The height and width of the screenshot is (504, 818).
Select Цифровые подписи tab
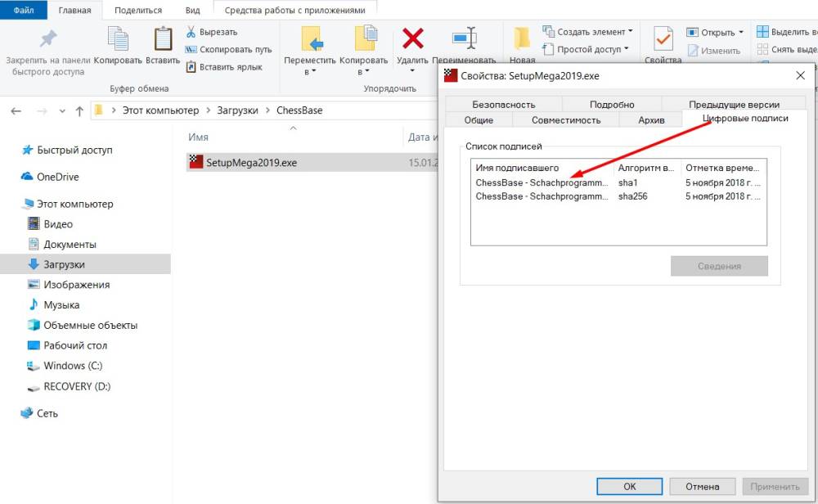tap(745, 119)
